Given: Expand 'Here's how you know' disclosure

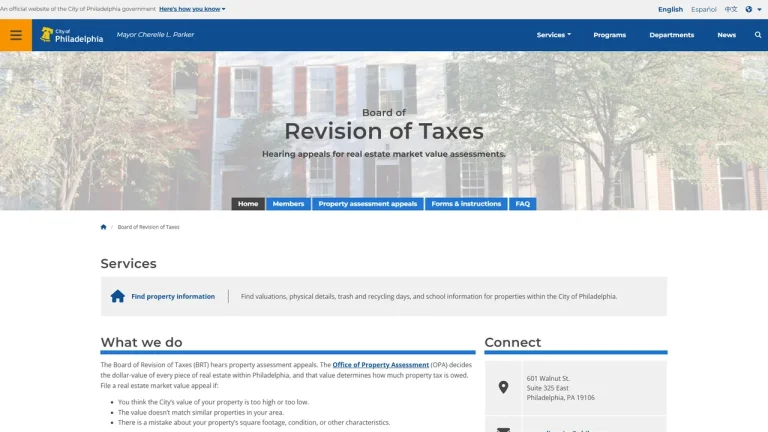Looking at the screenshot, I should coord(192,9).
